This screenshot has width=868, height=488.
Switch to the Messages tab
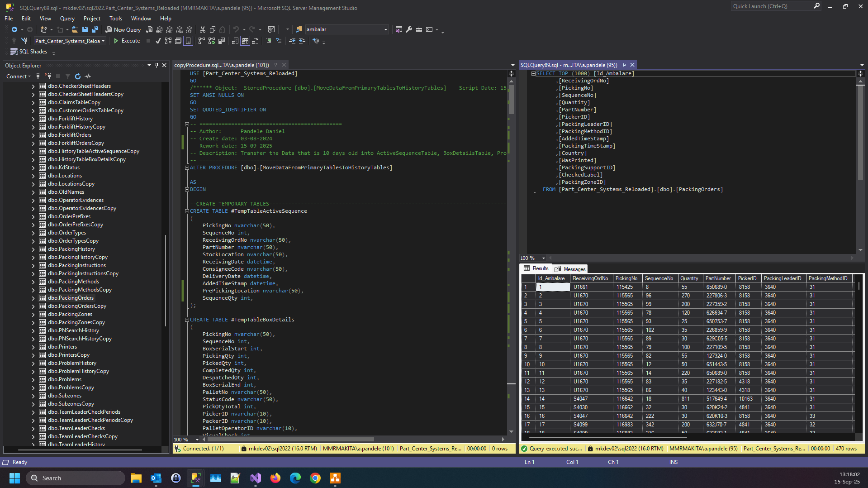[x=570, y=269]
